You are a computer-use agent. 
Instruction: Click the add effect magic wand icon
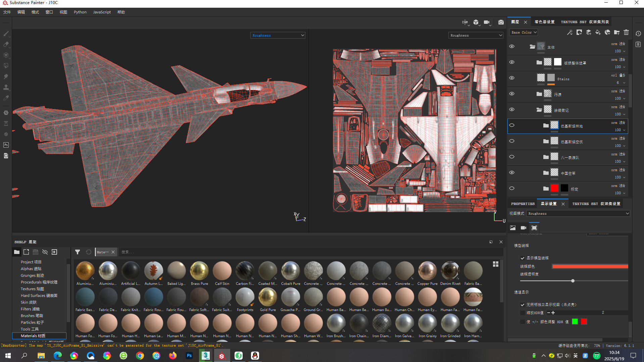[x=570, y=32]
